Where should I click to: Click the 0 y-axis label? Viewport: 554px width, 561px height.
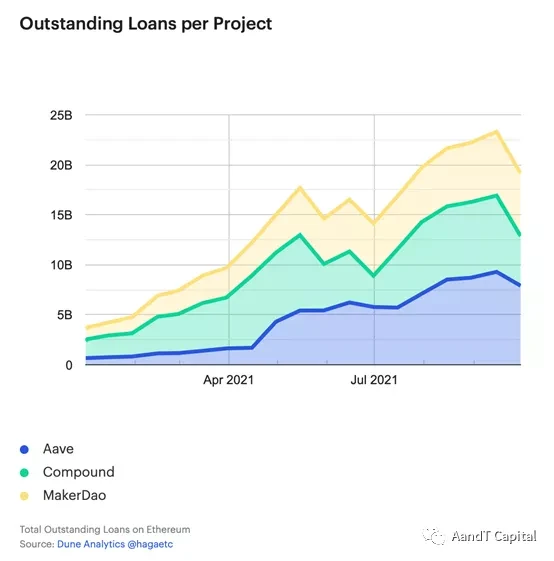[x=69, y=365]
